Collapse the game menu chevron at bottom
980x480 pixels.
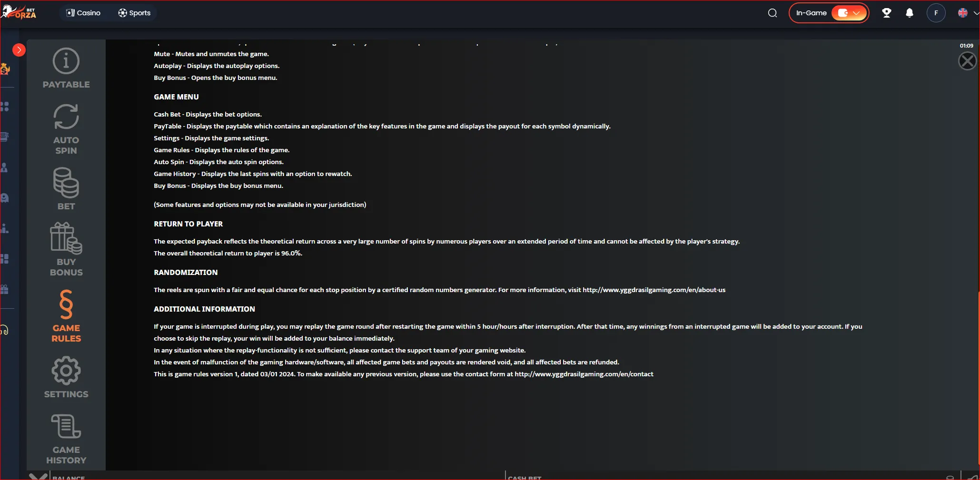pos(38,476)
